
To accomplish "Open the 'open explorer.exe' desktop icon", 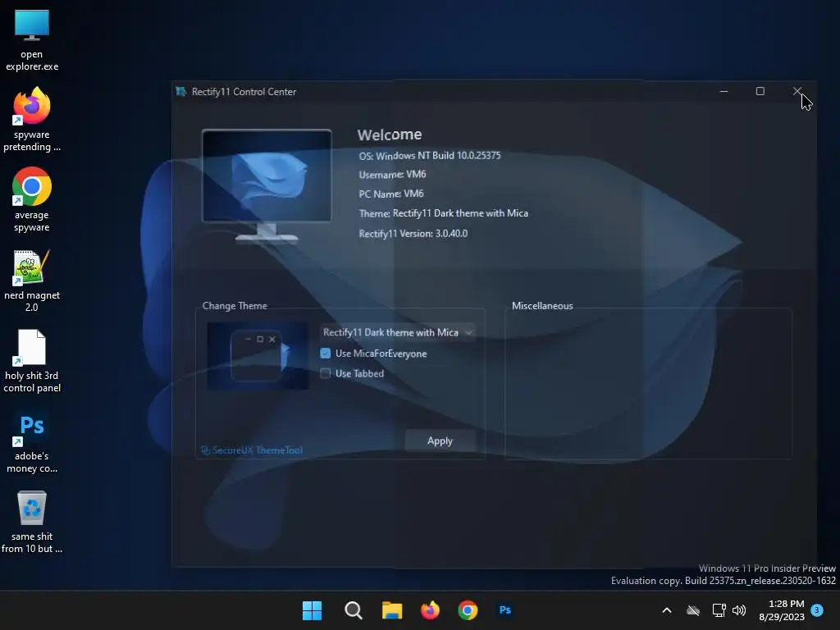I will [32, 41].
